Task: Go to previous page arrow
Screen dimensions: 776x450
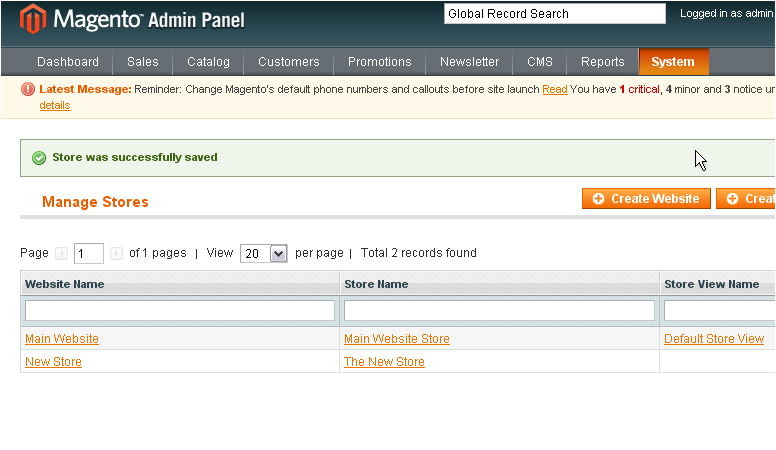Action: tap(61, 253)
